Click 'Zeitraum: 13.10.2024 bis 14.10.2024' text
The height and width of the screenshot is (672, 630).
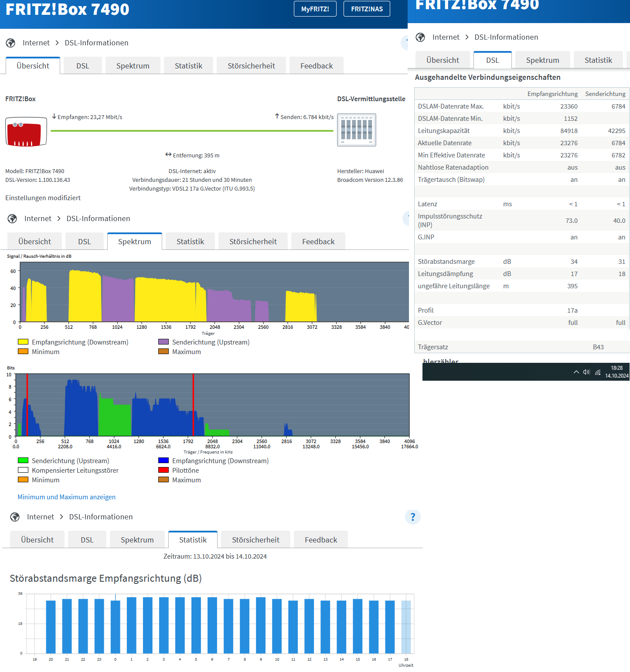pyautogui.click(x=215, y=556)
